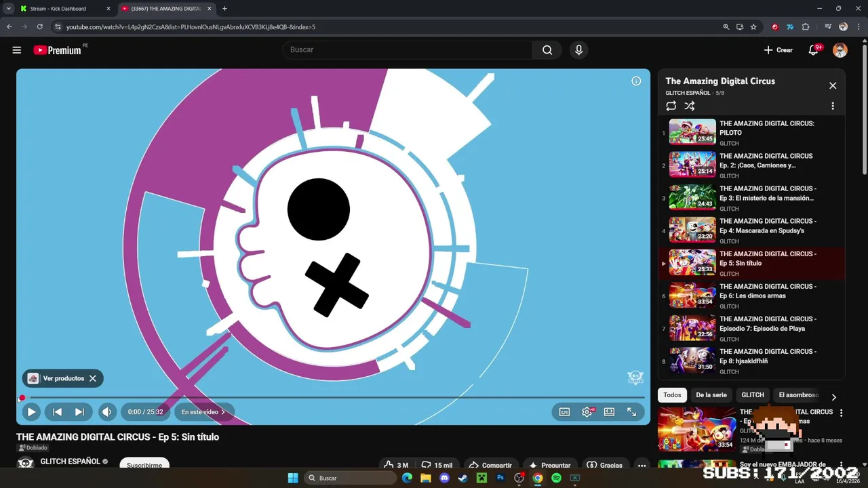Click the search magnifier button

pyautogui.click(x=547, y=49)
